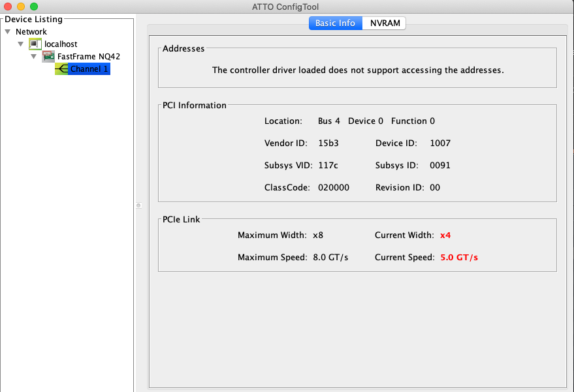Minimize the ATTO ConfigTool window
Viewport: 574px width, 392px height.
[x=21, y=7]
